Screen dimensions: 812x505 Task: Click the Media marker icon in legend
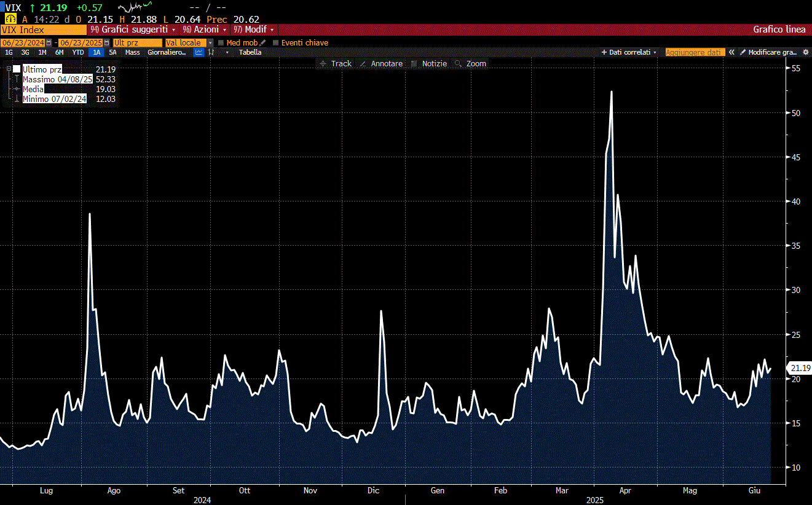pyautogui.click(x=17, y=89)
